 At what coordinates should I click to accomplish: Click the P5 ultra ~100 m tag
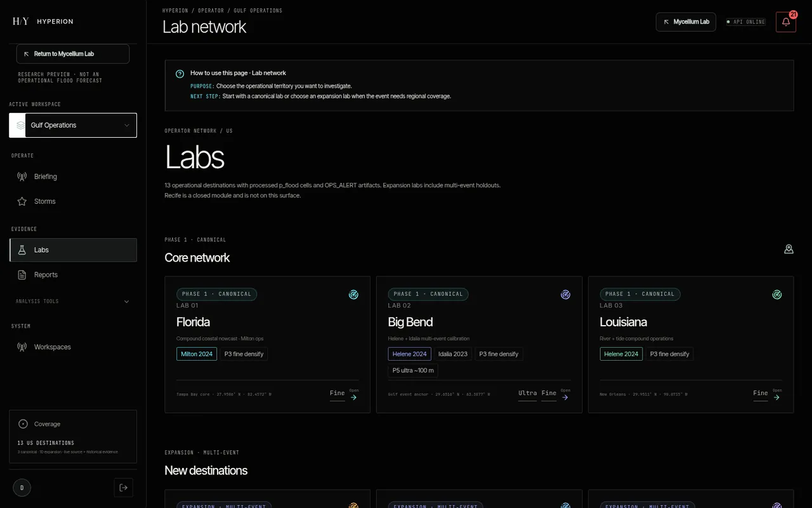click(x=413, y=371)
